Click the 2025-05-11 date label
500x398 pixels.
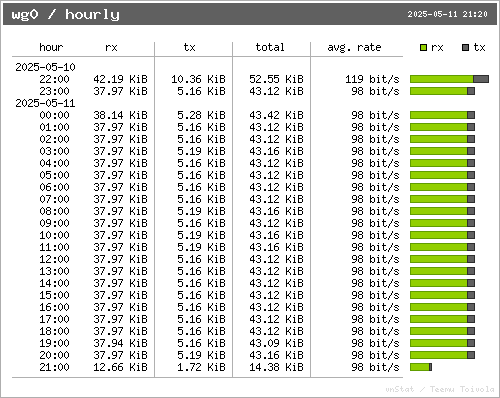pos(45,103)
